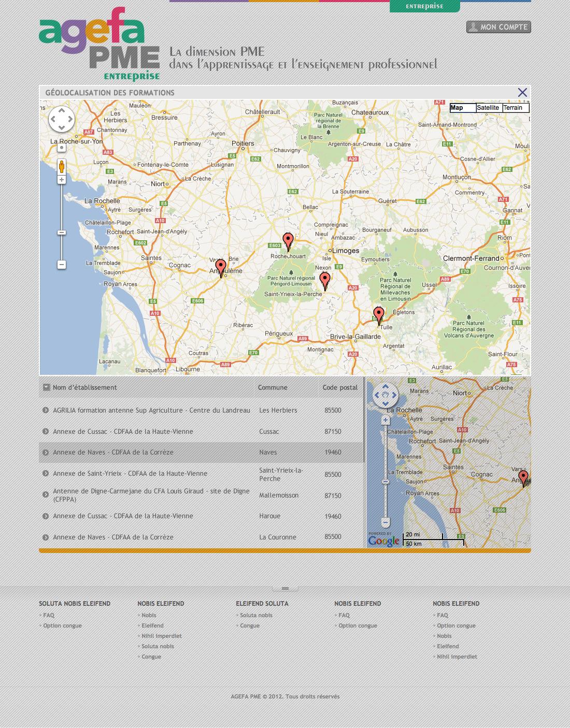Image resolution: width=570 pixels, height=728 pixels.
Task: Open the Mon Compte button
Action: pos(498,27)
